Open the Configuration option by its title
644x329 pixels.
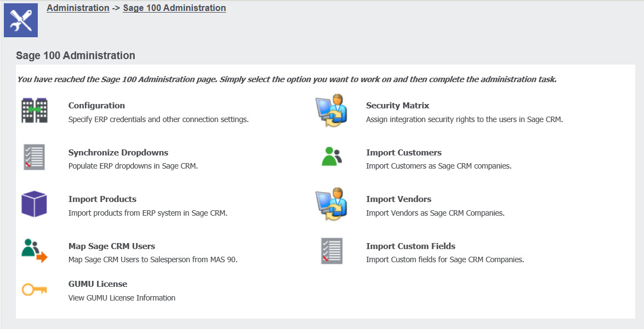(96, 105)
